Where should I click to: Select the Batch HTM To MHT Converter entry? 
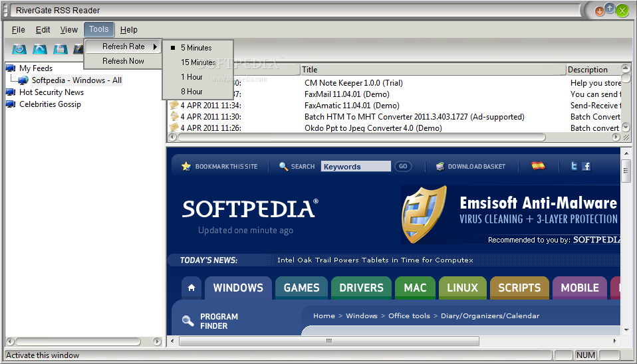[x=414, y=117]
